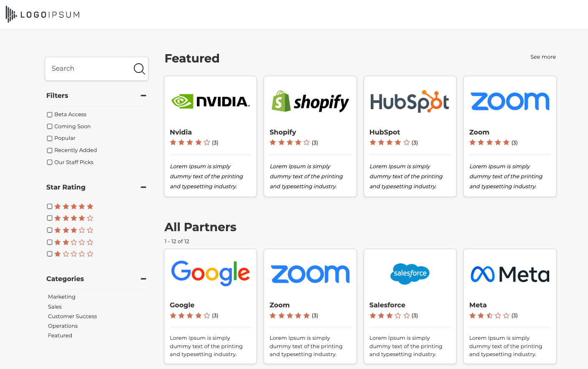This screenshot has width=588, height=369.
Task: Click the HubSpot logo image
Action: pos(410,102)
